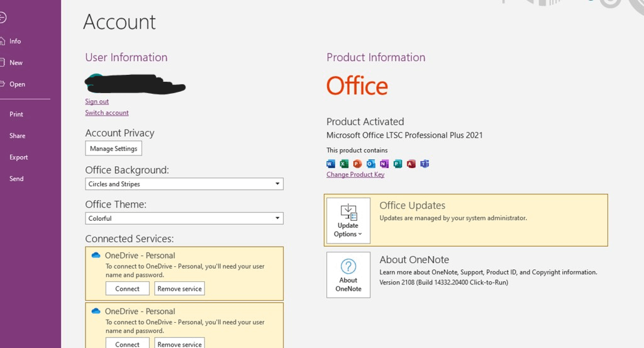The width and height of the screenshot is (644, 348).
Task: Open the Print section
Action: [16, 115]
